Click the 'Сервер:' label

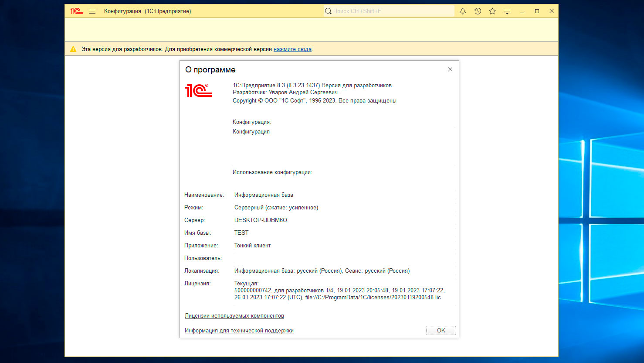pos(194,220)
